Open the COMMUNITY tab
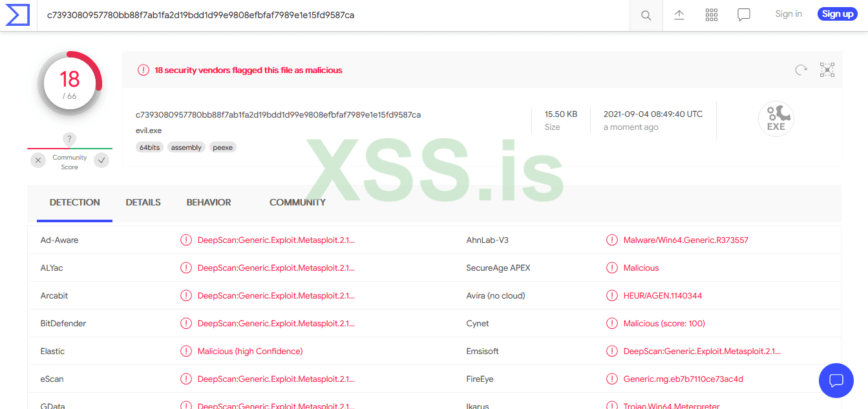The width and height of the screenshot is (868, 409). [297, 203]
